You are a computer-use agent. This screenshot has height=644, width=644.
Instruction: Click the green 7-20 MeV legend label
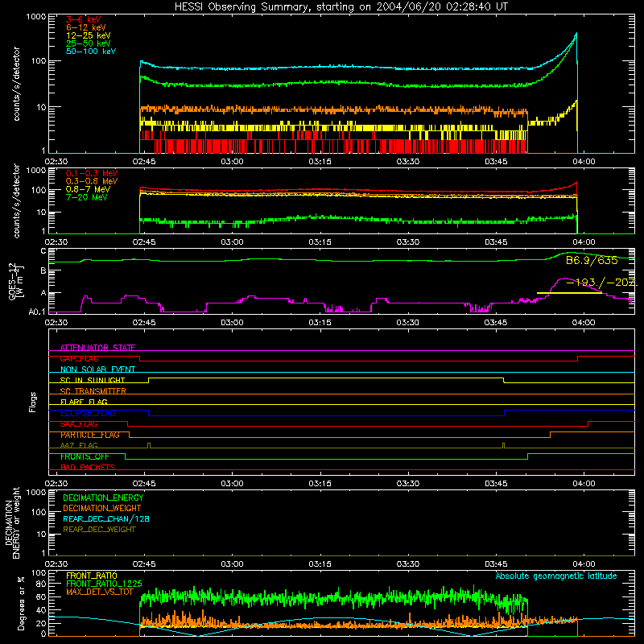tap(87, 197)
